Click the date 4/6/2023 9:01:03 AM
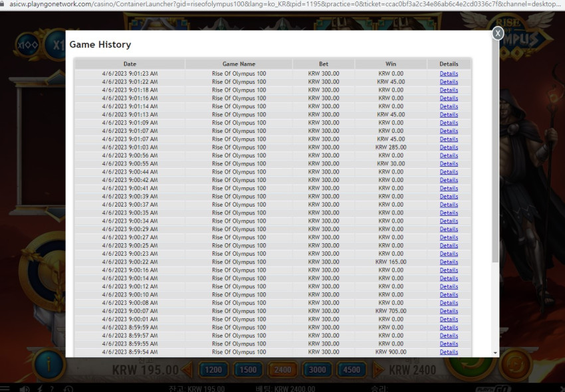 tap(130, 147)
